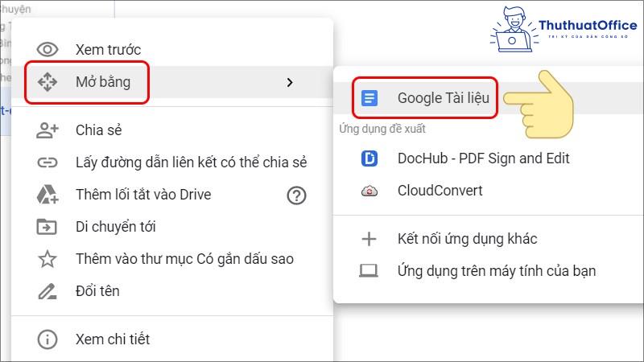Open Ứng dụng trên máy tính của bạn
Viewport: 644px width, 362px height.
[x=496, y=271]
